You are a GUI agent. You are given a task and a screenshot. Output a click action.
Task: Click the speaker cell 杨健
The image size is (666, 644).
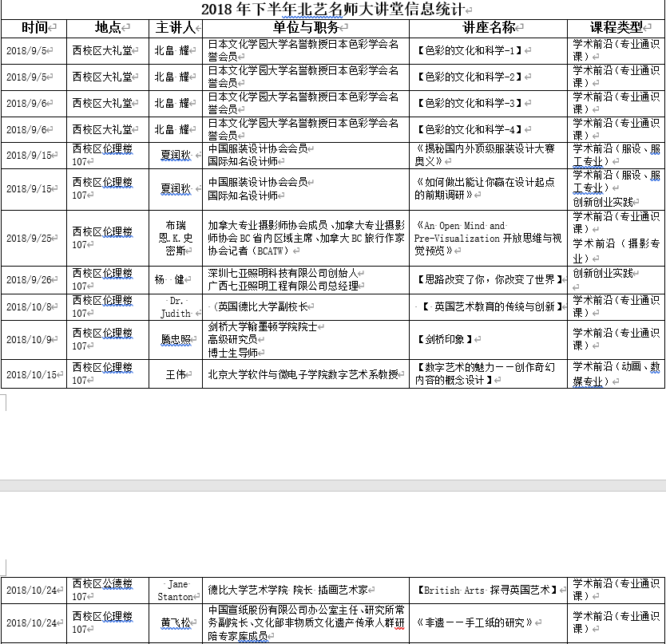[175, 280]
